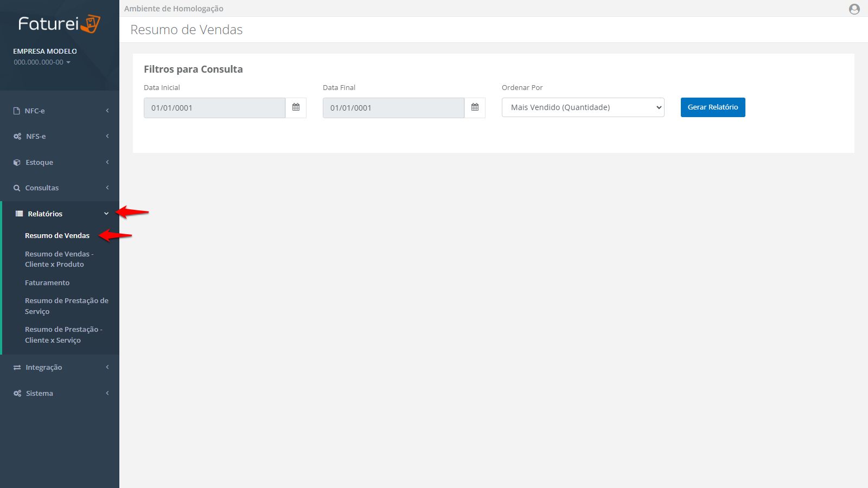Expand the Consultas menu chevron
Screen dimensions: 868x488
click(x=107, y=188)
